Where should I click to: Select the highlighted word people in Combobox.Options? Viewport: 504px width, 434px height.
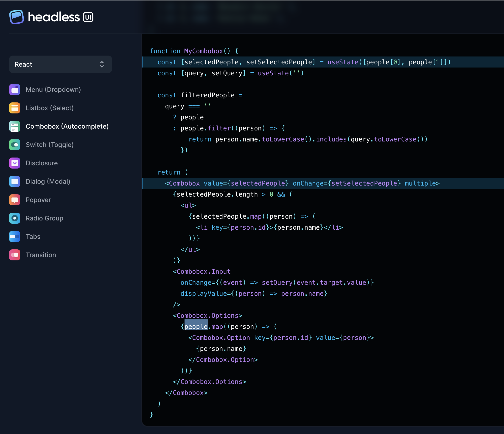pyautogui.click(x=196, y=326)
